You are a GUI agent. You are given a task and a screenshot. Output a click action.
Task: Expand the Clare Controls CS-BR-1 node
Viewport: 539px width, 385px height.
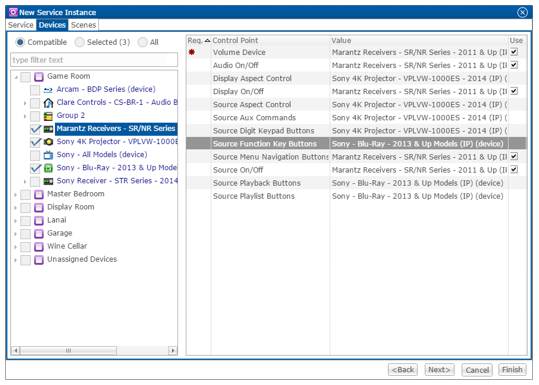(x=25, y=103)
